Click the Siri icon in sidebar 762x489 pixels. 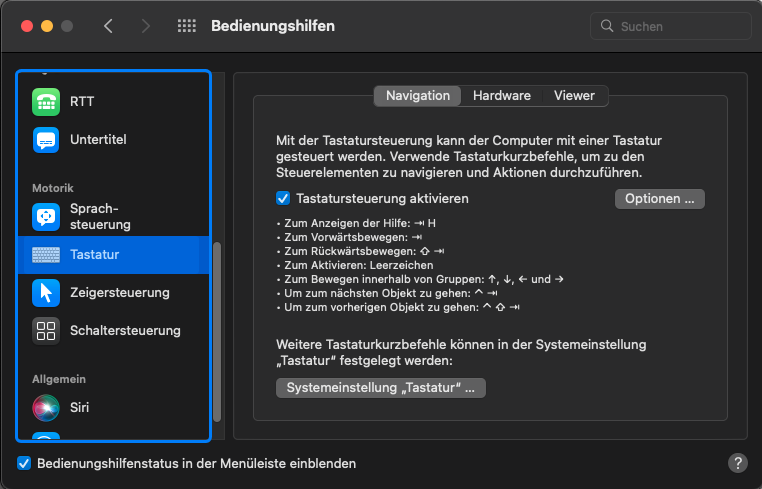point(46,408)
